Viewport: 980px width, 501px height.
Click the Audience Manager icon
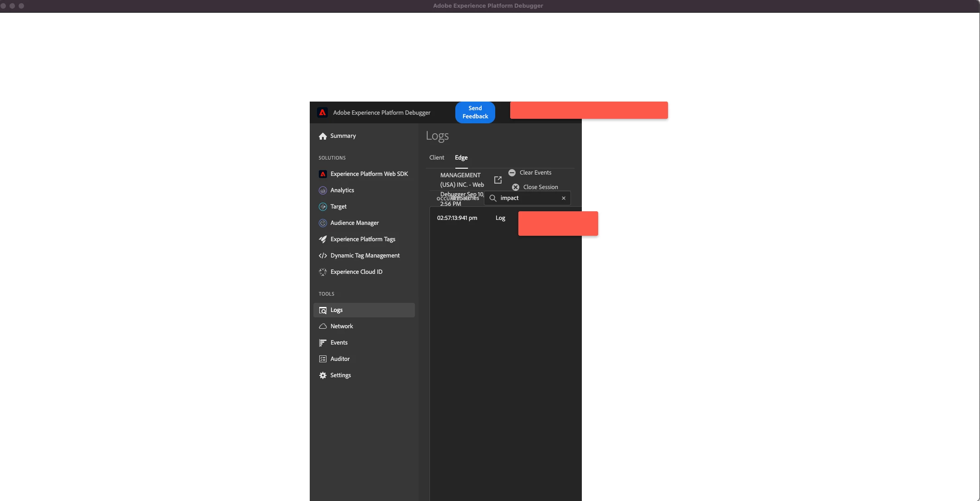coord(323,223)
